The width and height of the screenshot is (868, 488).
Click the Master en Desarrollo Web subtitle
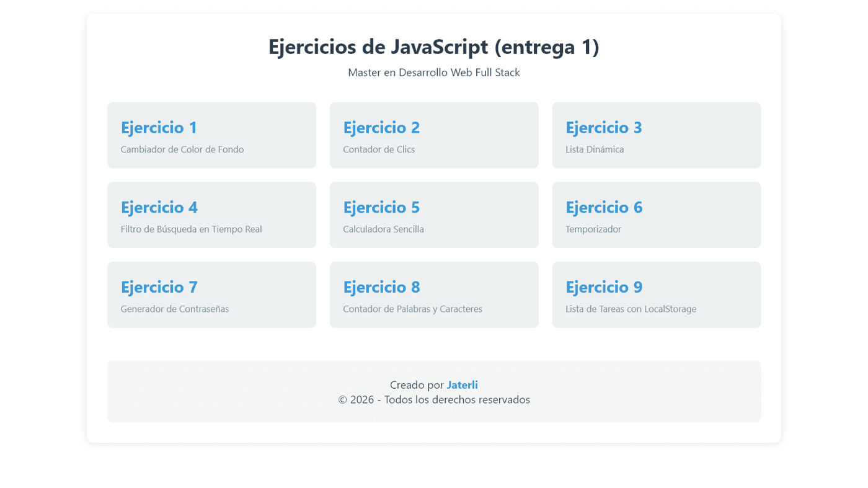coord(434,72)
